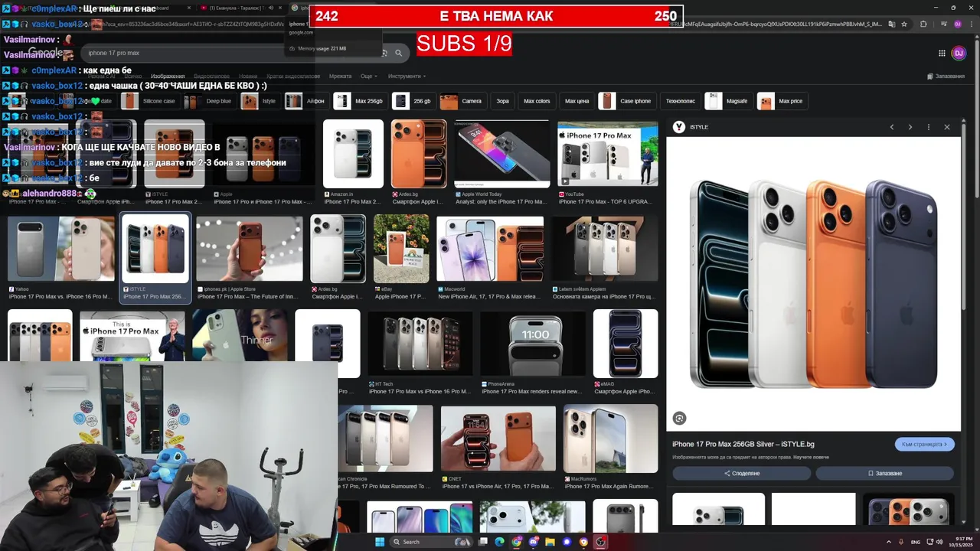Image resolution: width=980 pixels, height=551 pixels.
Task: Select the 'Deep blue' filter chip
Action: 209,101
